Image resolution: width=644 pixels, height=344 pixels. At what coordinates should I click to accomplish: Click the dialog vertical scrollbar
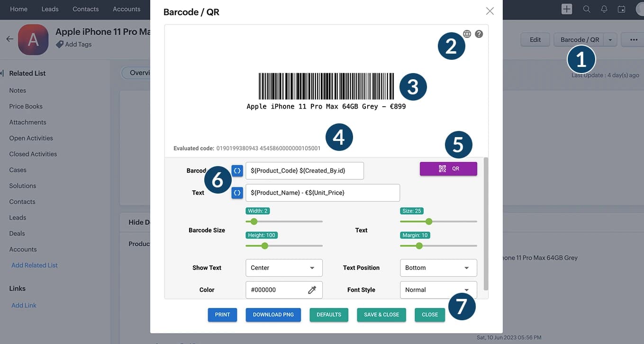point(486,224)
